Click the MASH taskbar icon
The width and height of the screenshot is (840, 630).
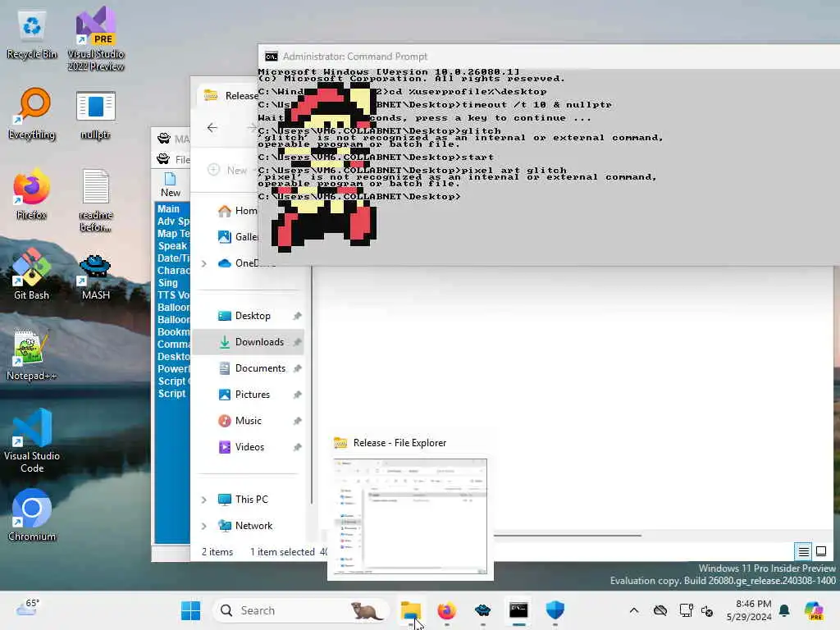coord(482,610)
